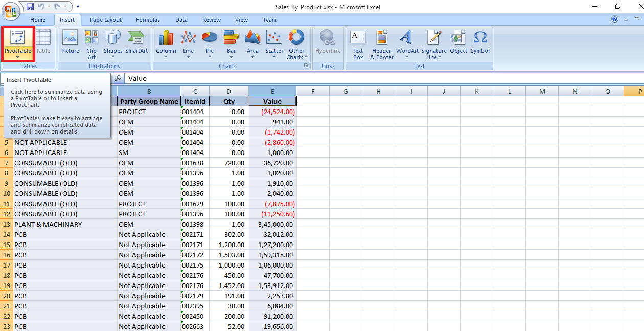The width and height of the screenshot is (644, 331).
Task: Select the Value header cell in column E
Action: tap(272, 101)
